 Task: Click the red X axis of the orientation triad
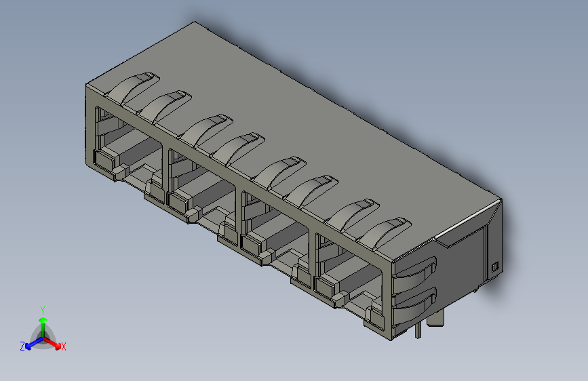[52, 343]
